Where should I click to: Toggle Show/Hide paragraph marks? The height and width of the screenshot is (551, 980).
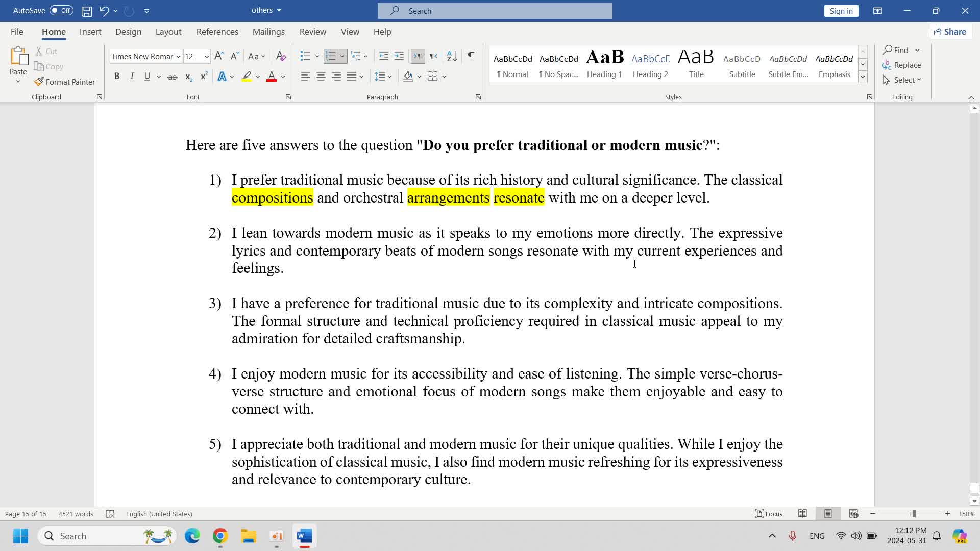point(471,56)
